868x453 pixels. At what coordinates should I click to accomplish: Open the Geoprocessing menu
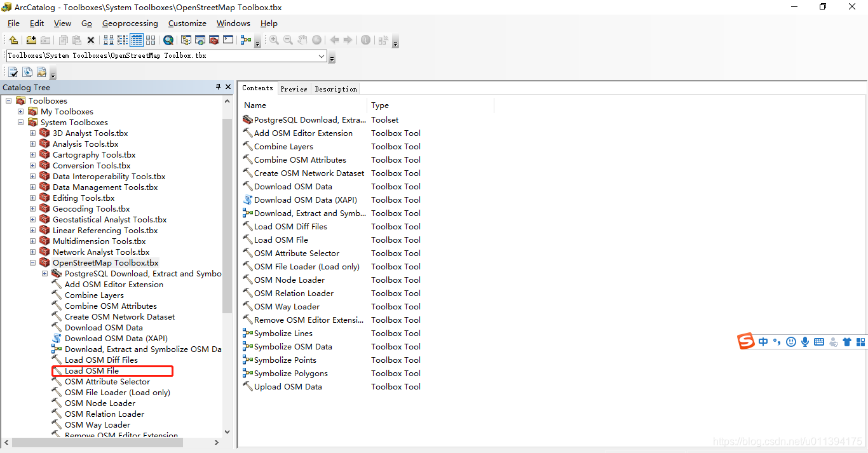[130, 24]
